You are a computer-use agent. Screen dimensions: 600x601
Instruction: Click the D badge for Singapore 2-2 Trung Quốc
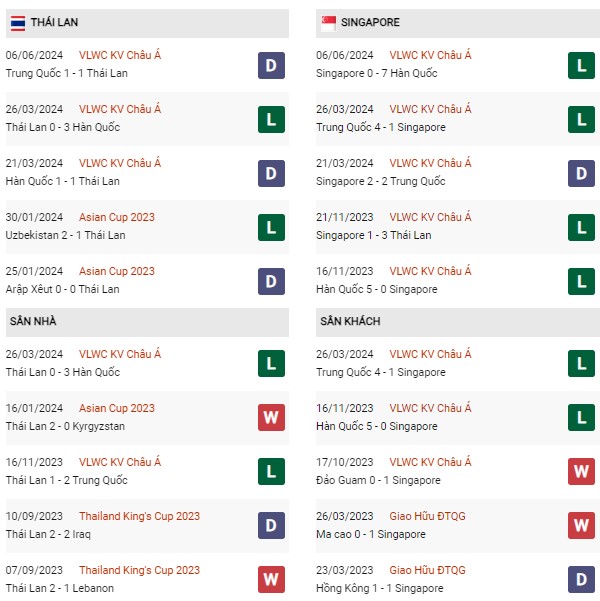[x=581, y=173]
